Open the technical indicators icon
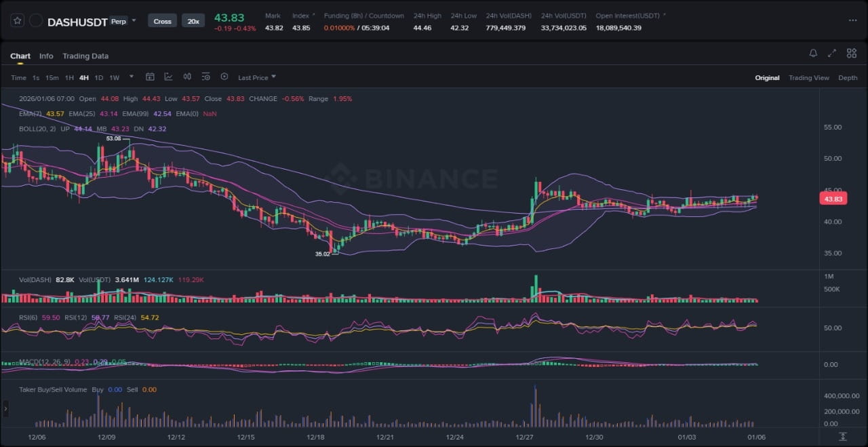The height and width of the screenshot is (447, 868). coord(168,77)
